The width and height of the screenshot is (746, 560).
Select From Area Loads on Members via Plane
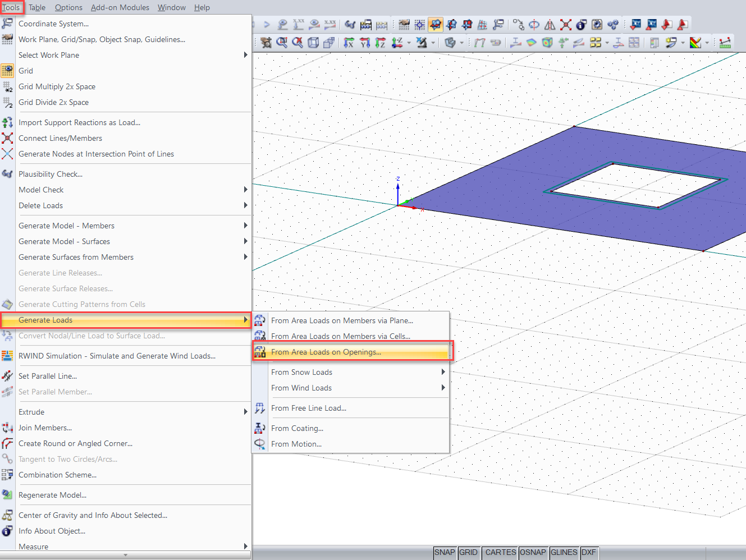[x=351, y=320]
